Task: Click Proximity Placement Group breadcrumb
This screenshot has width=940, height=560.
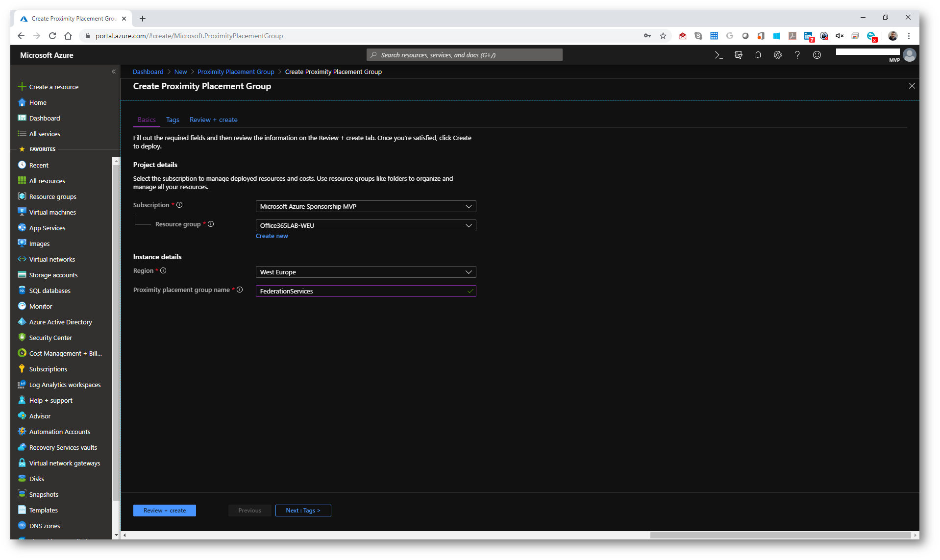Action: click(236, 72)
